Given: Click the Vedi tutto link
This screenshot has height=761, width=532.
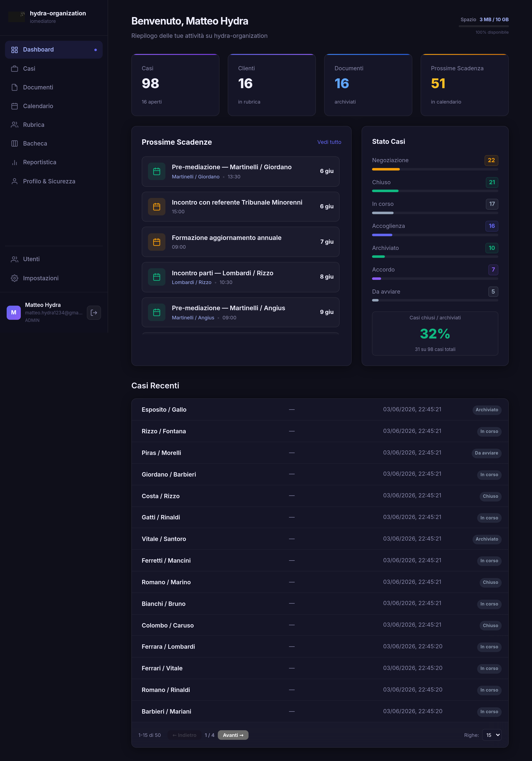Looking at the screenshot, I should [x=329, y=142].
